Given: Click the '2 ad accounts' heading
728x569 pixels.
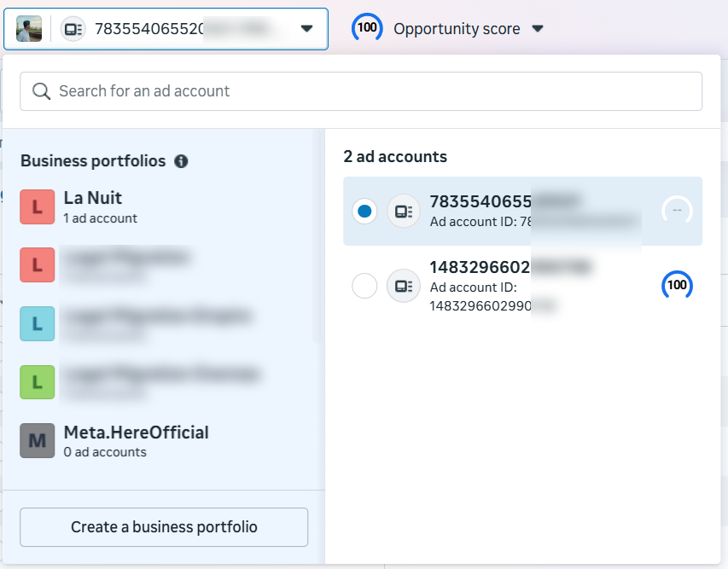Looking at the screenshot, I should pos(395,156).
